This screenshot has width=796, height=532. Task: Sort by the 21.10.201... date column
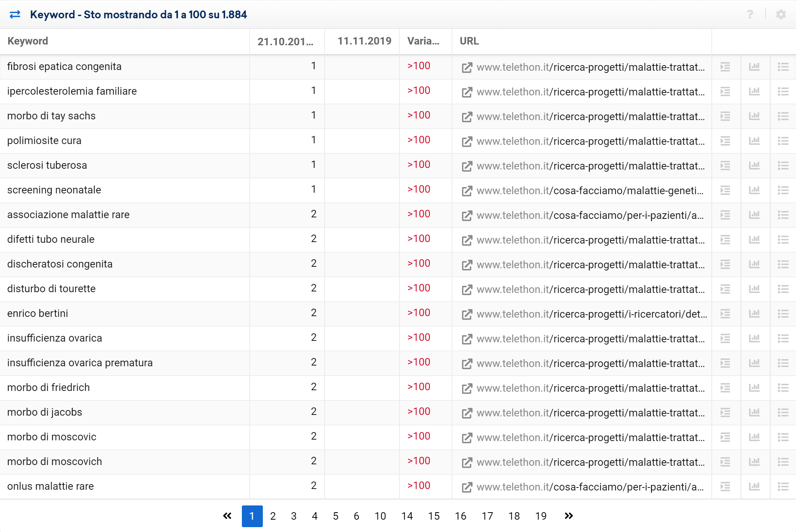pos(285,42)
